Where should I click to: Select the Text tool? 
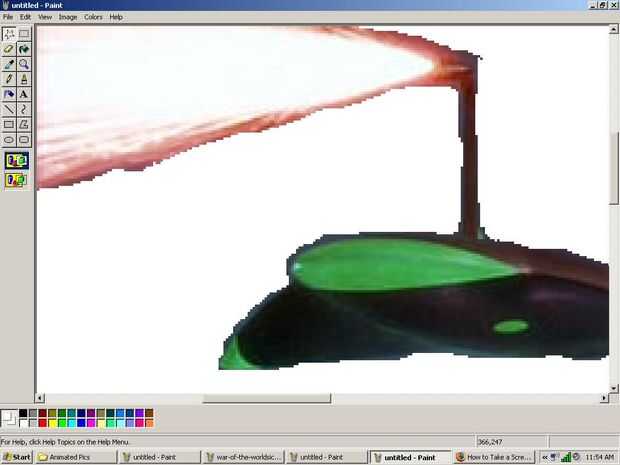click(x=24, y=94)
